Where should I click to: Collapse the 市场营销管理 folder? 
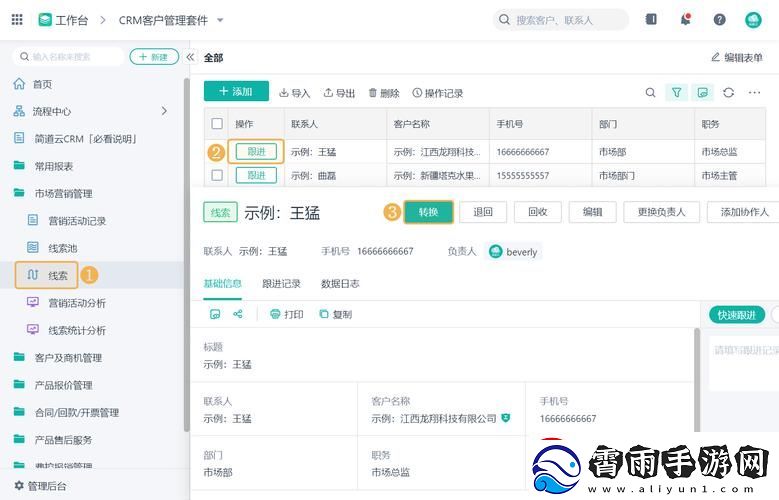(63, 193)
